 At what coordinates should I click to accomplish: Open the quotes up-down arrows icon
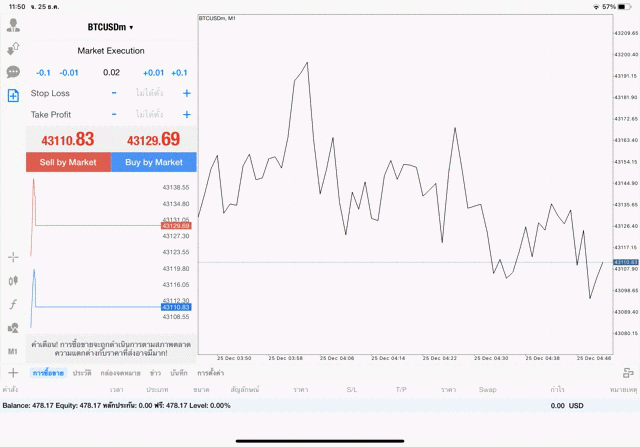[x=13, y=49]
